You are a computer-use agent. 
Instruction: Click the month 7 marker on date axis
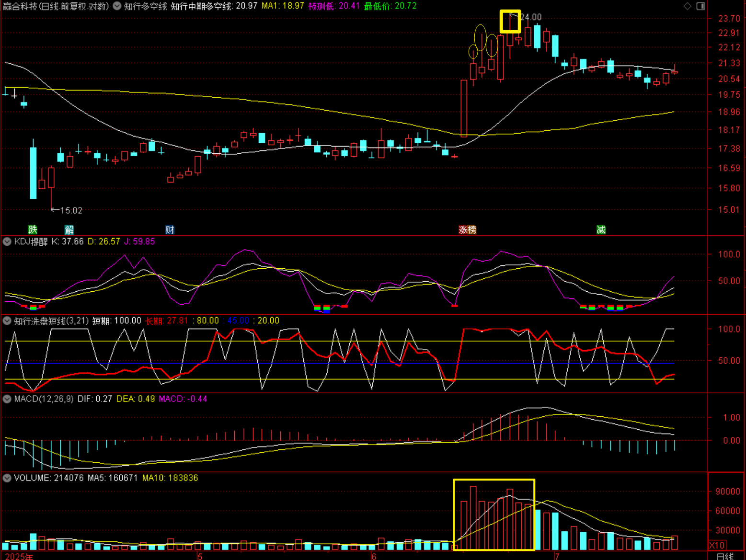click(x=557, y=556)
